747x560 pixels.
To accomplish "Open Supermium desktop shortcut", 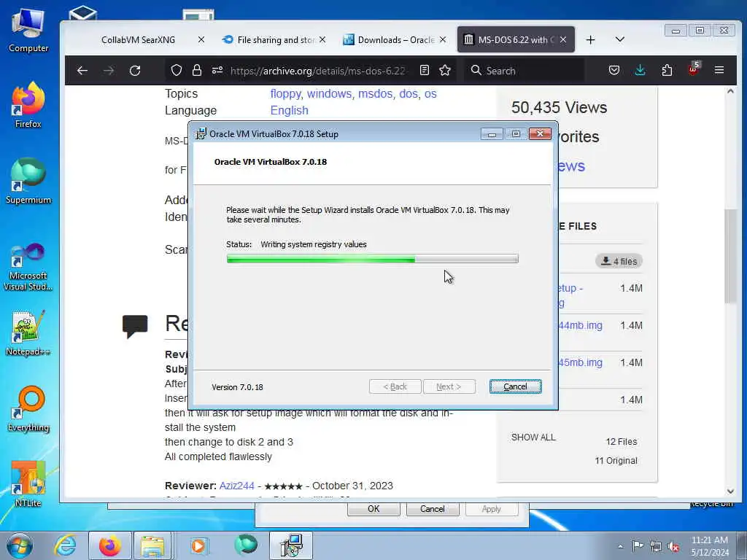I will coord(28,181).
